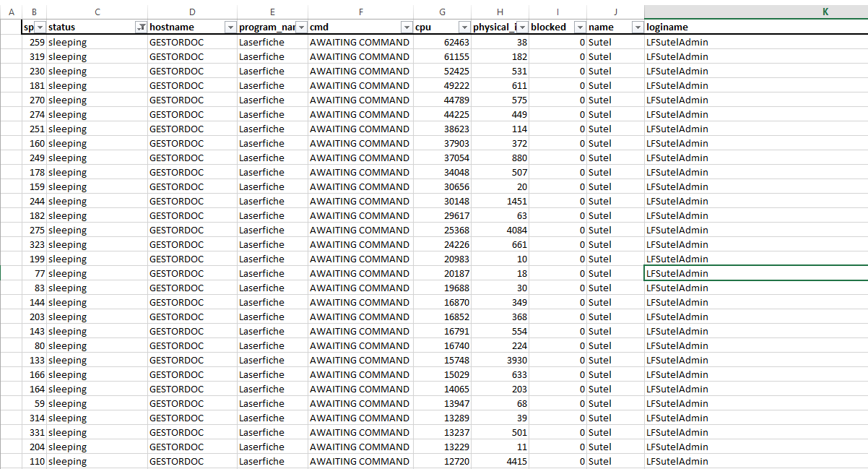Select Sutel cell in the sp 203 row
This screenshot has height=469, width=868.
pos(615,317)
